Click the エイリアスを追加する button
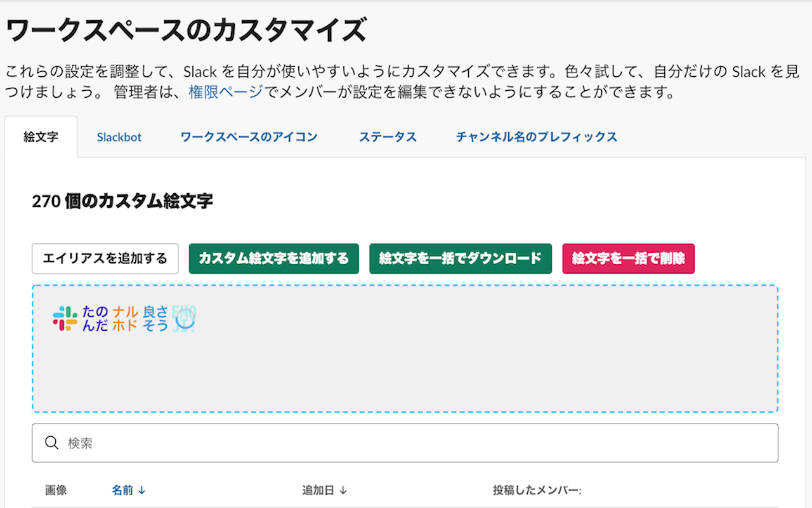Screen dimensions: 812x508 105,258
